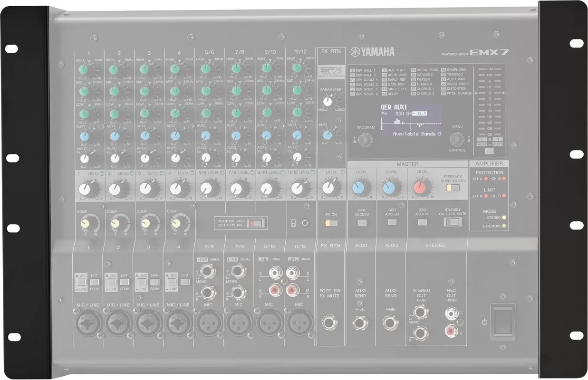This screenshot has width=588, height=380.
Task: Click the meter L/R AUX1/AUX2 select button
Action: pos(489,151)
